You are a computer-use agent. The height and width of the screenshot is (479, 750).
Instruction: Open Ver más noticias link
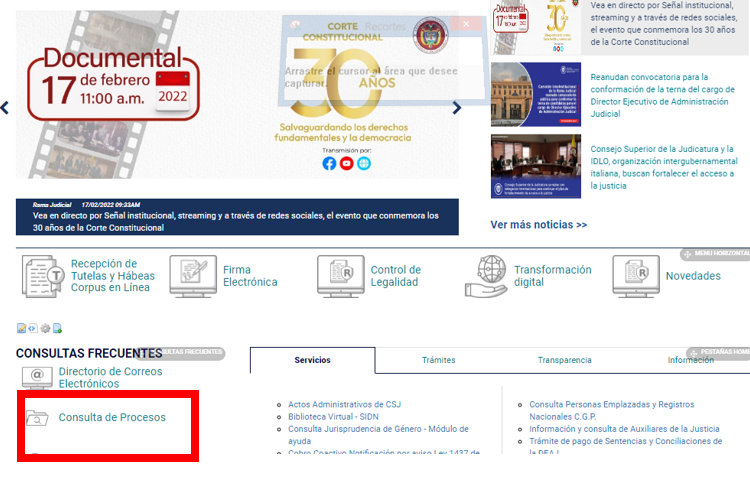point(539,224)
